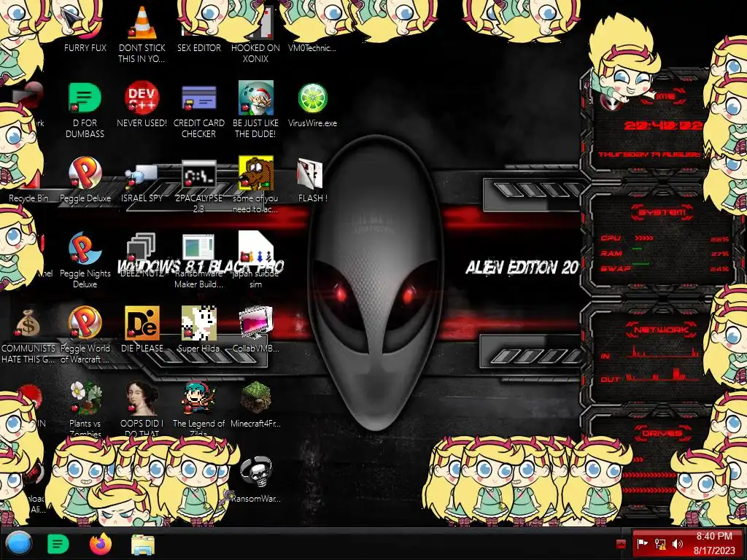747x560 pixels.
Task: Launch Firefox from the taskbar
Action: 100,544
